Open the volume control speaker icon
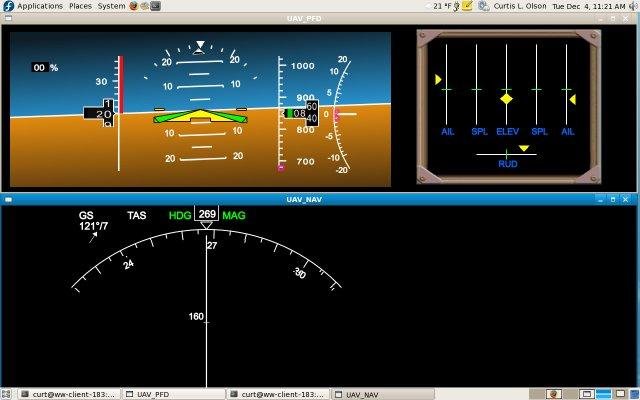The width and height of the screenshot is (640, 400). point(634,6)
